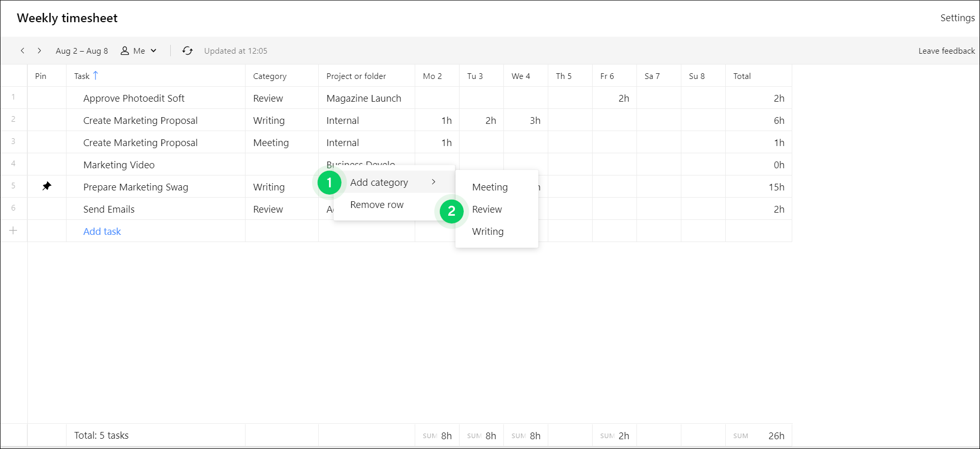Click the Add task link
The height and width of the screenshot is (449, 980).
pyautogui.click(x=102, y=232)
